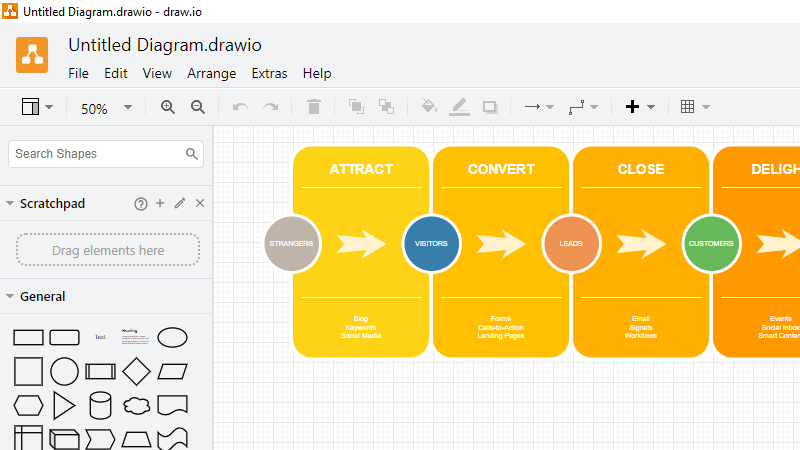Open the Insert plus dropdown
The width and height of the screenshot is (800, 450).
tap(639, 107)
